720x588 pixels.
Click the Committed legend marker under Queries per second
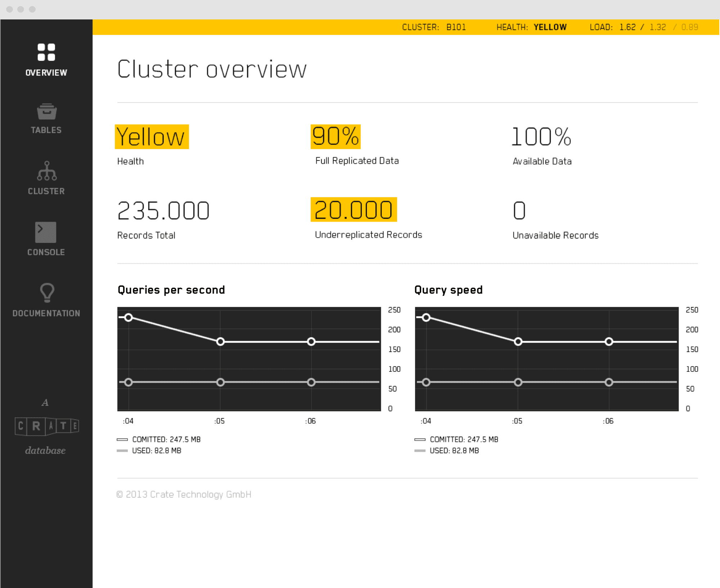[x=122, y=439]
